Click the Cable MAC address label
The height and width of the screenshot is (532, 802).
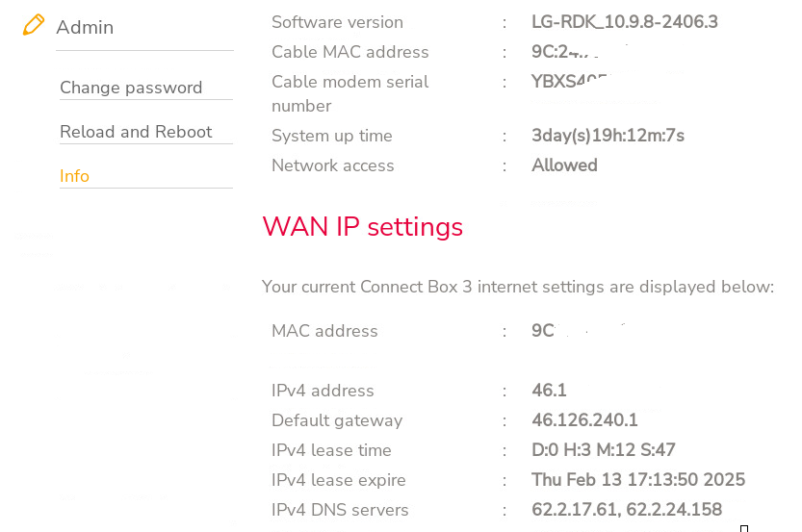pyautogui.click(x=349, y=52)
